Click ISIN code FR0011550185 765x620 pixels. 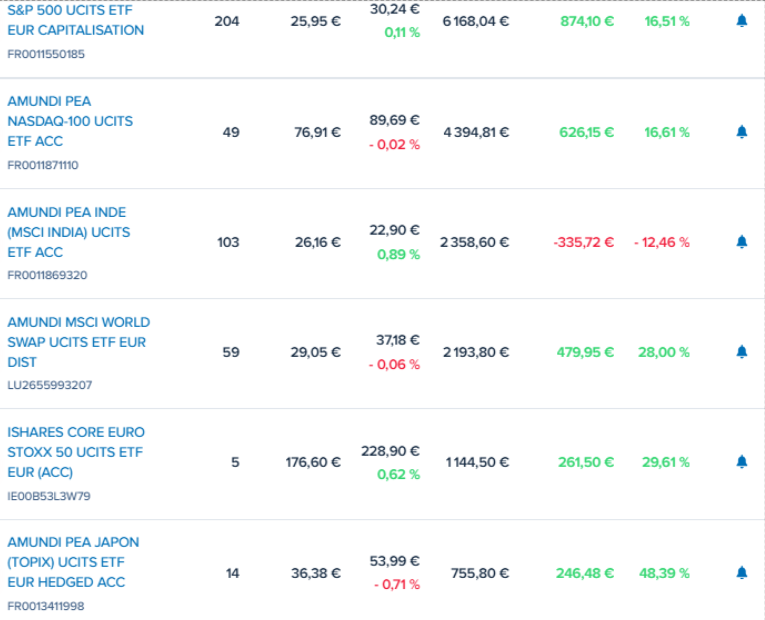pyautogui.click(x=46, y=54)
